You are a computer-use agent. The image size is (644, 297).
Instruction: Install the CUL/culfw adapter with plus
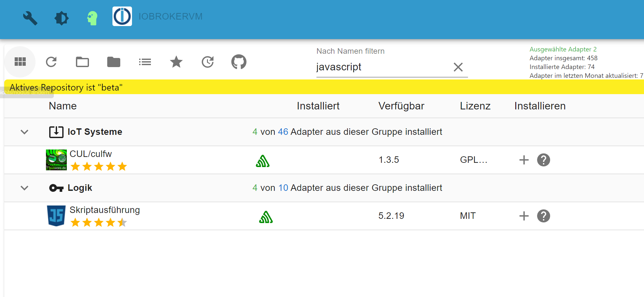(x=524, y=160)
